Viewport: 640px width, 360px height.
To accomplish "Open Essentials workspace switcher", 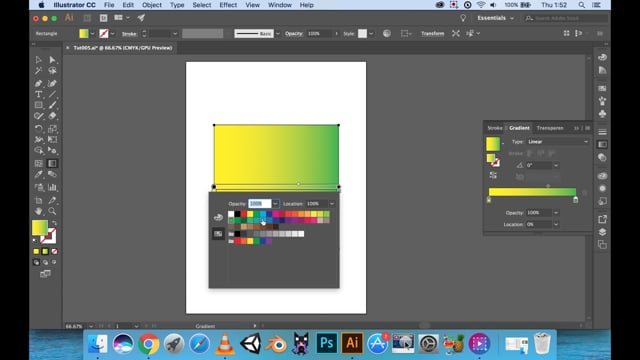I will tap(495, 18).
